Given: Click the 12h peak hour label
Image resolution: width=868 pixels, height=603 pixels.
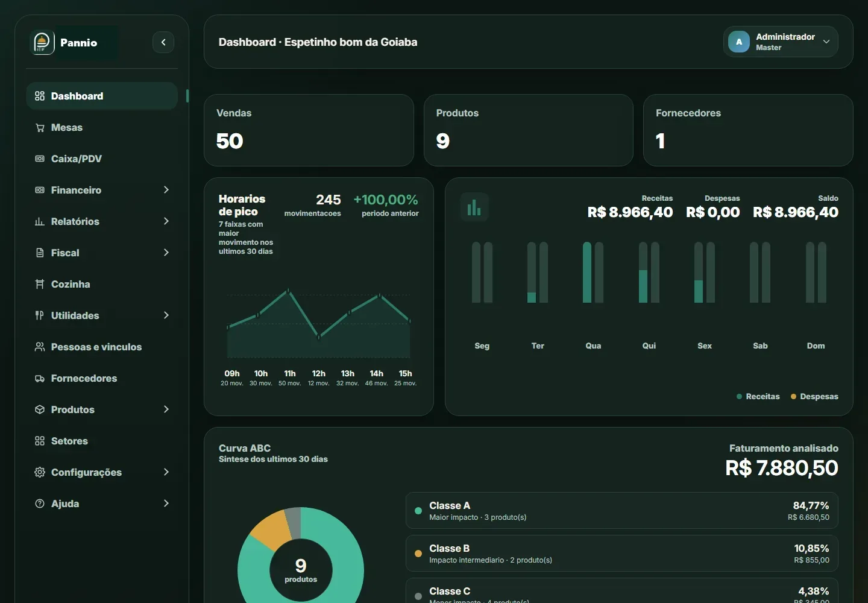Looking at the screenshot, I should click(x=319, y=374).
